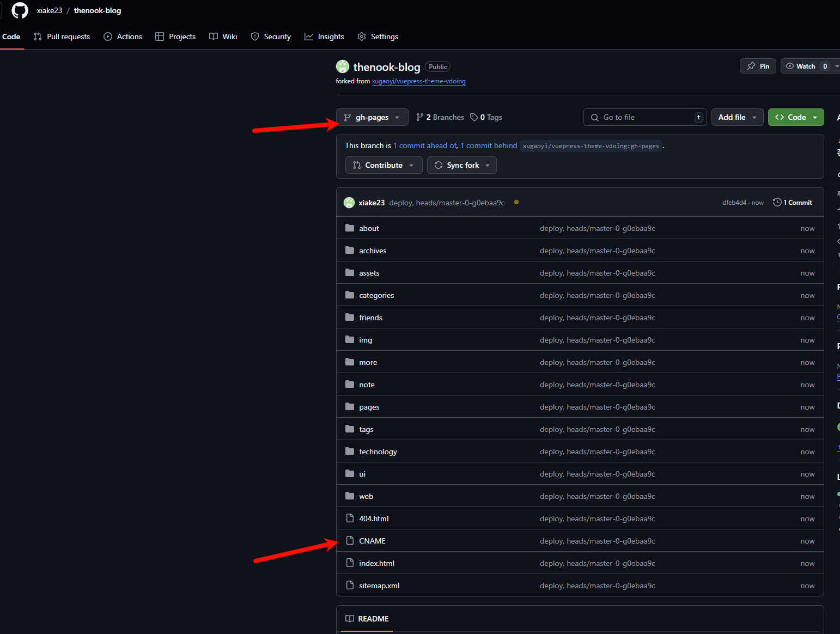Viewport: 840px width, 634px height.
Task: Open the assets folder
Action: (369, 273)
